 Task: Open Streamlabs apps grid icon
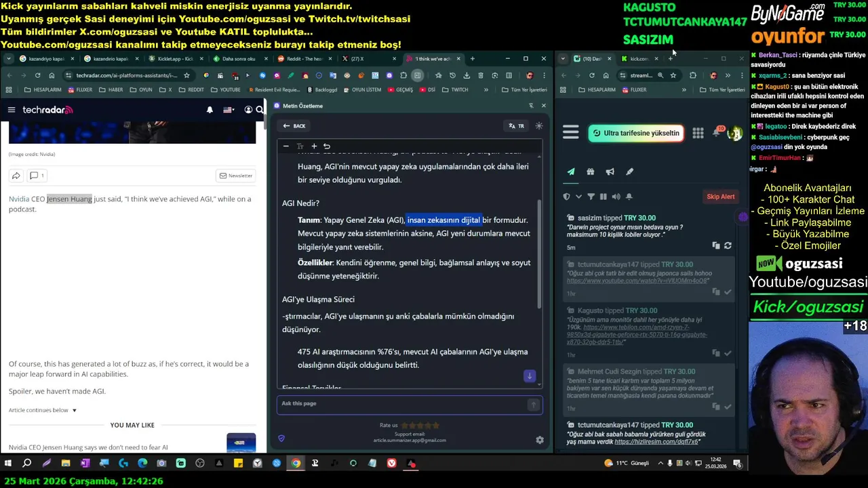tap(698, 133)
